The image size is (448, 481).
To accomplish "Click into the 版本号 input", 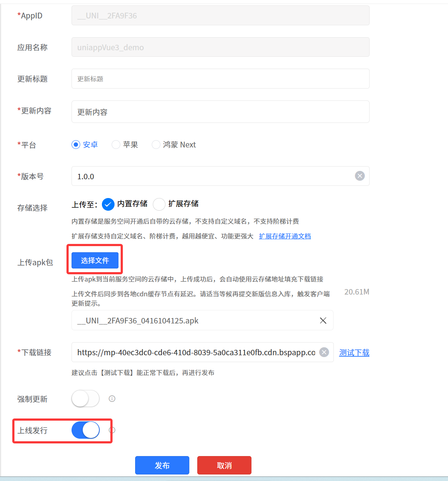I will pyautogui.click(x=220, y=176).
